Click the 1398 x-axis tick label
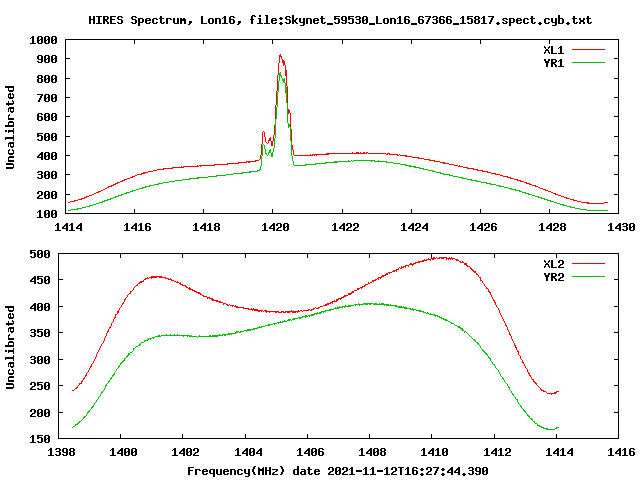The image size is (640, 480). (x=61, y=452)
